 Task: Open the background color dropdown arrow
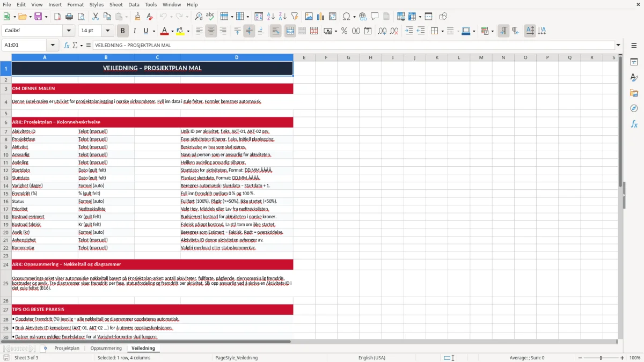tap(188, 31)
